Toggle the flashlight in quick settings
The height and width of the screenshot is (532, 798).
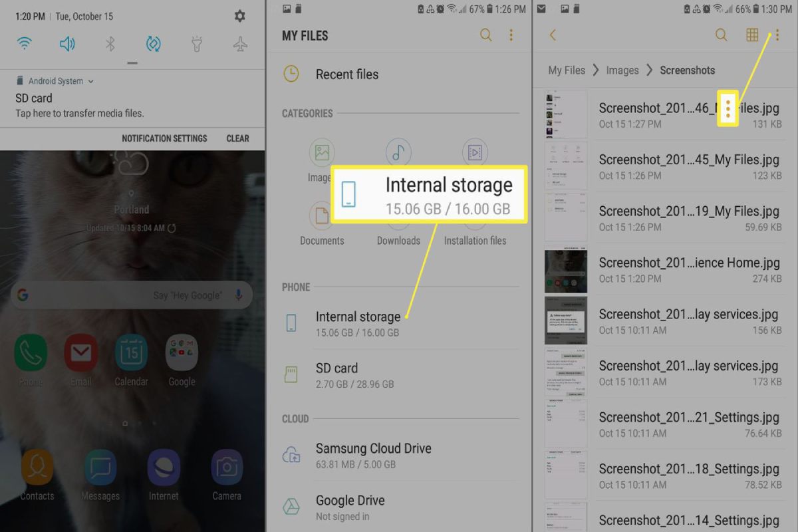point(197,45)
